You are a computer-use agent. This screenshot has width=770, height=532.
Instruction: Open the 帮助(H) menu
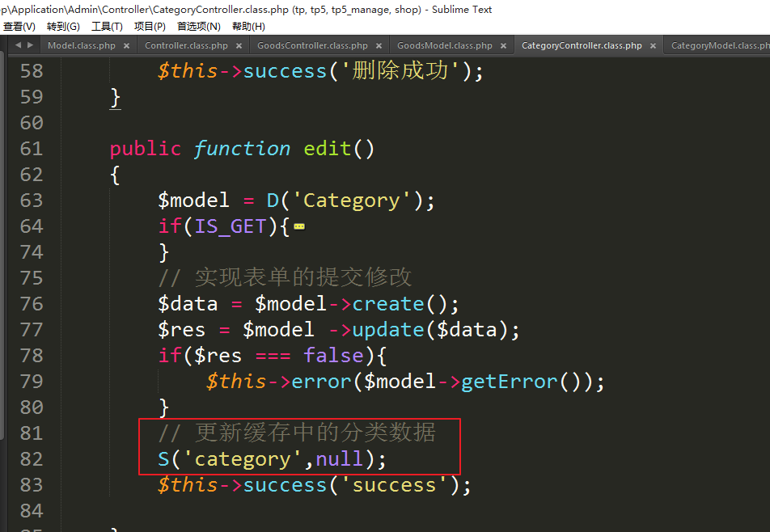248,27
